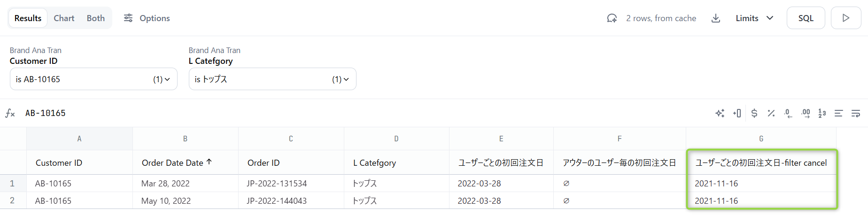The width and height of the screenshot is (868, 224).
Task: Click the AI chat bubble icon
Action: point(612,18)
